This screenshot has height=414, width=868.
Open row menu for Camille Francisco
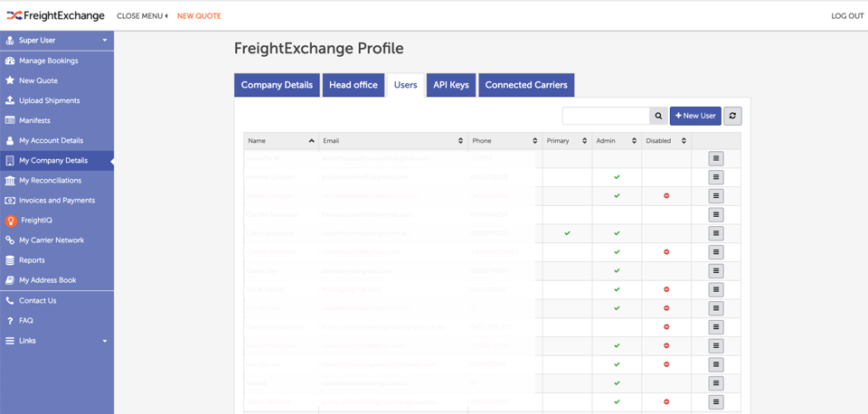point(716,214)
